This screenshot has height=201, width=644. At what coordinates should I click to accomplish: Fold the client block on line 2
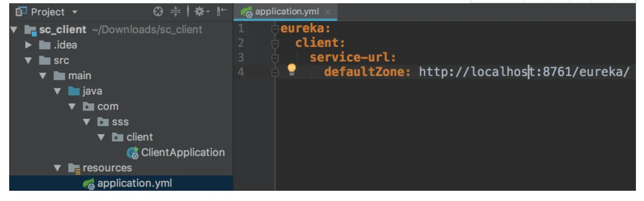pos(275,44)
